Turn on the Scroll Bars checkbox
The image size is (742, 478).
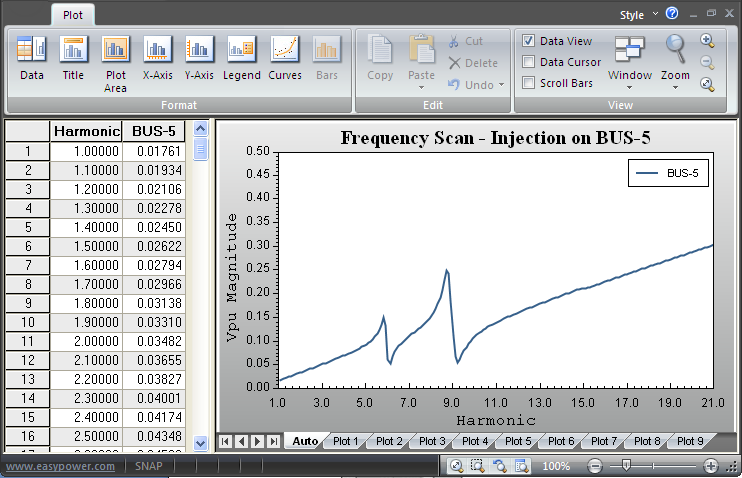coord(529,83)
